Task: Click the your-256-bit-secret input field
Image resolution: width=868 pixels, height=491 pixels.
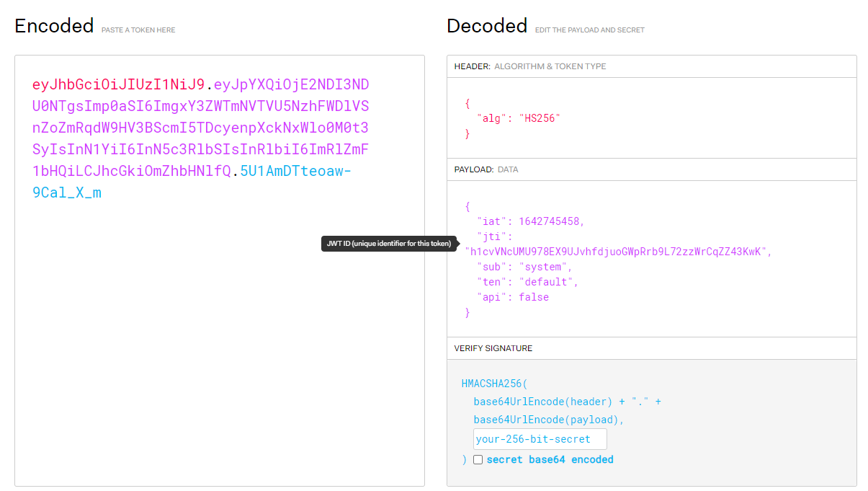Action: (540, 439)
